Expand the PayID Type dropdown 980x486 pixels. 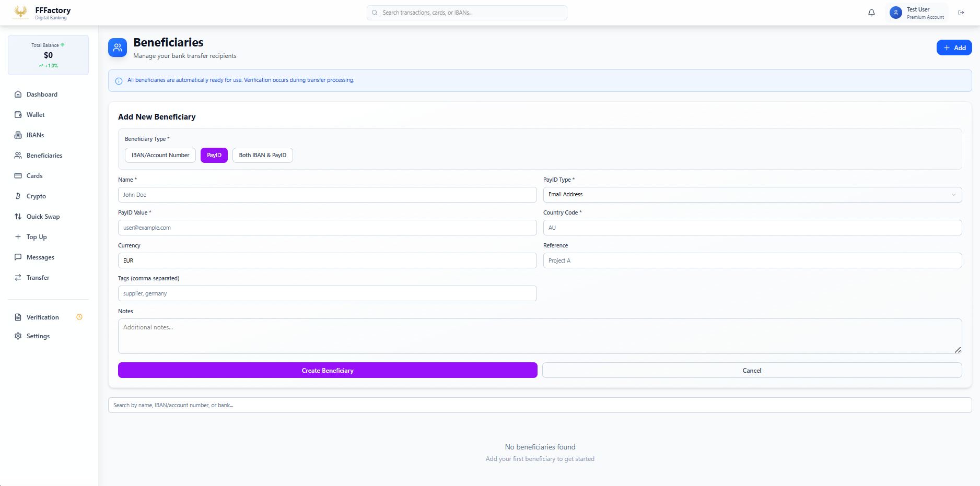(x=752, y=195)
